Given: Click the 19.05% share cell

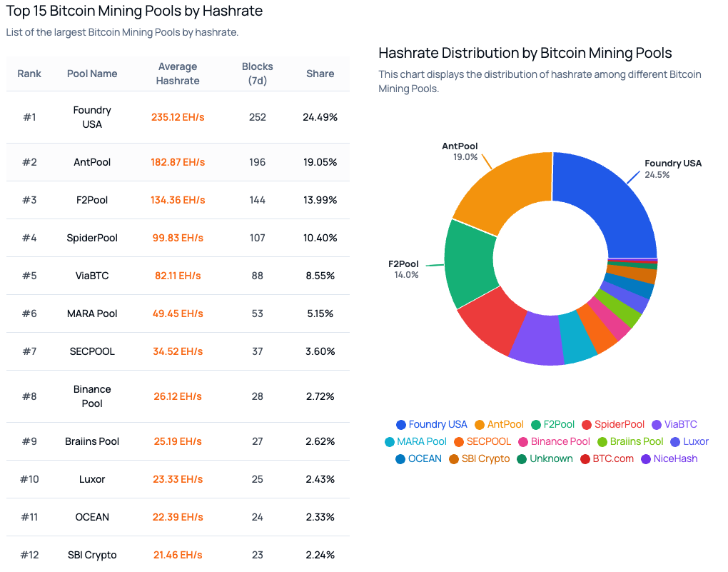Looking at the screenshot, I should (x=320, y=162).
